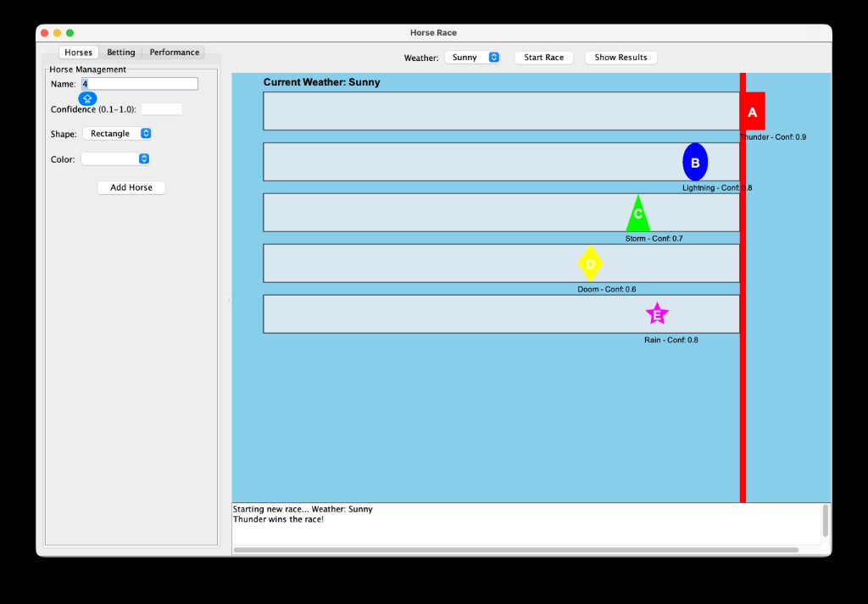This screenshot has width=868, height=604.
Task: Click the magenta star horse E
Action: coord(657,314)
